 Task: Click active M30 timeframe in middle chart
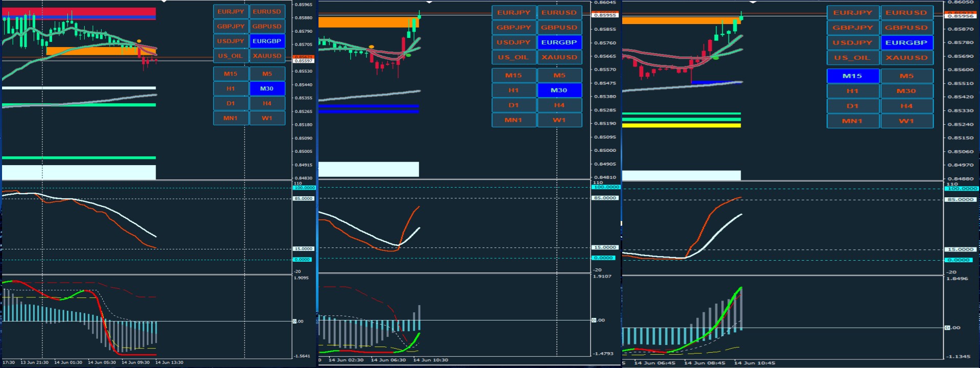[x=559, y=90]
